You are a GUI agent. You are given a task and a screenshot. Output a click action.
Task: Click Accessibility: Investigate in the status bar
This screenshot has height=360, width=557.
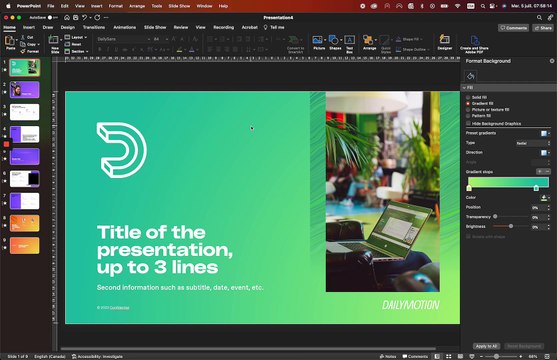(x=97, y=356)
